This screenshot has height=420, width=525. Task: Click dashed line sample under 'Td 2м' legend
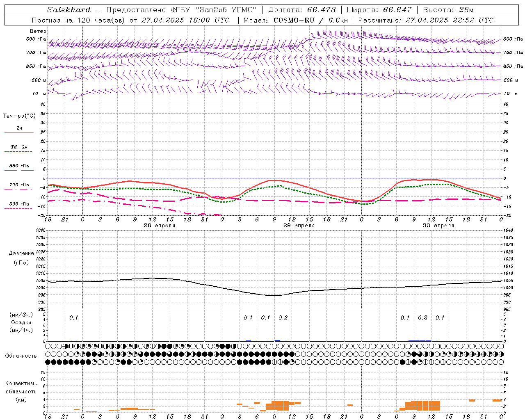pos(19,151)
